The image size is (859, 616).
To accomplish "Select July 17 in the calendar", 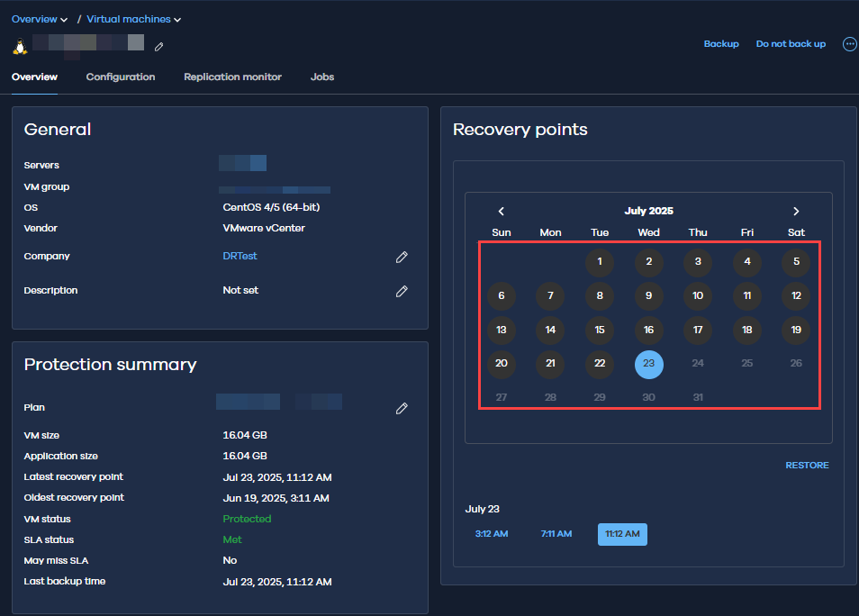I will click(x=698, y=330).
